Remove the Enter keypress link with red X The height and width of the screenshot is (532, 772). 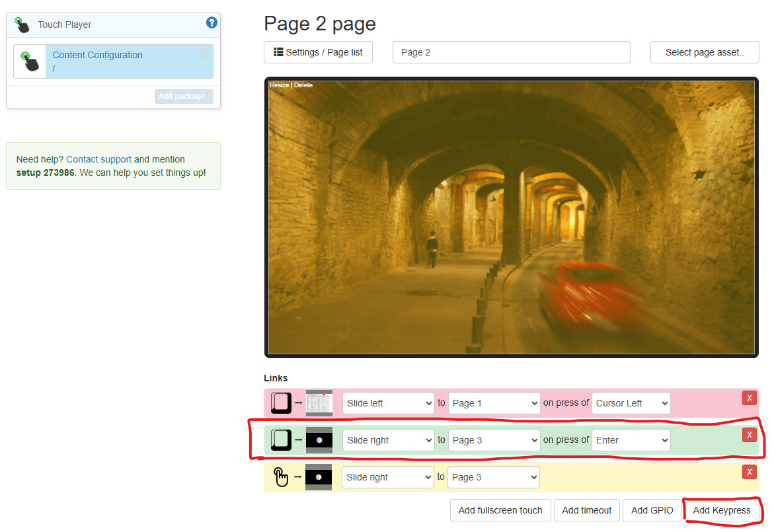pos(749,435)
